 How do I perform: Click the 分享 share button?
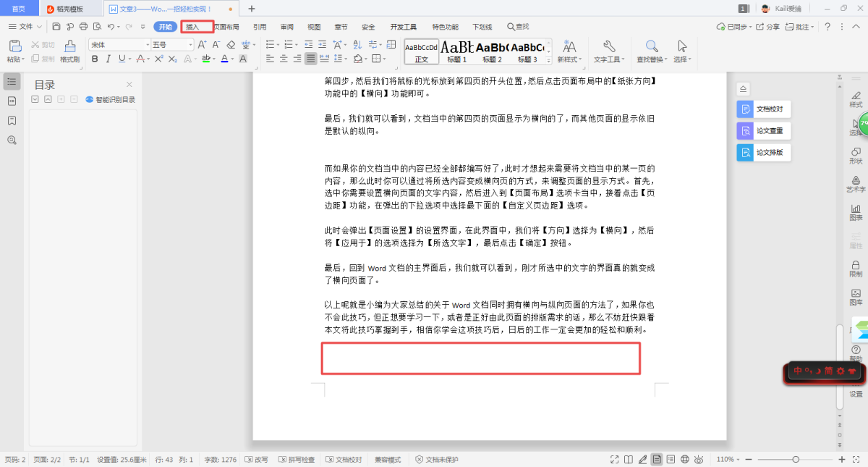click(768, 27)
